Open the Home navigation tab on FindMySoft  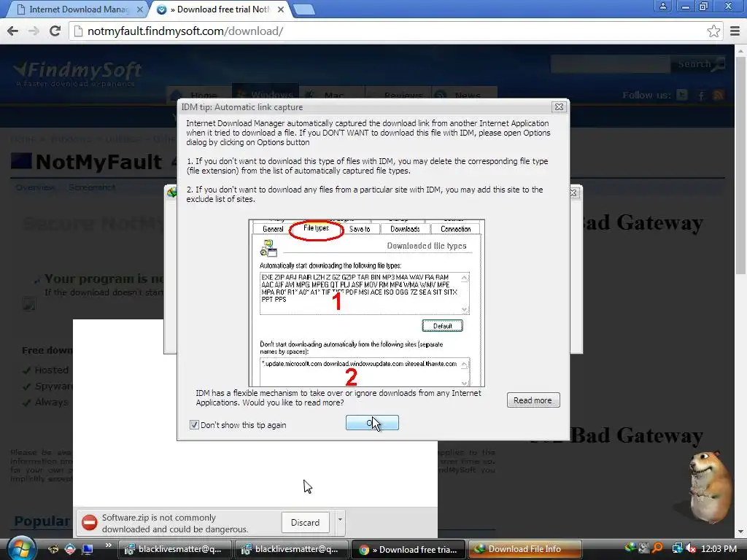[198, 96]
